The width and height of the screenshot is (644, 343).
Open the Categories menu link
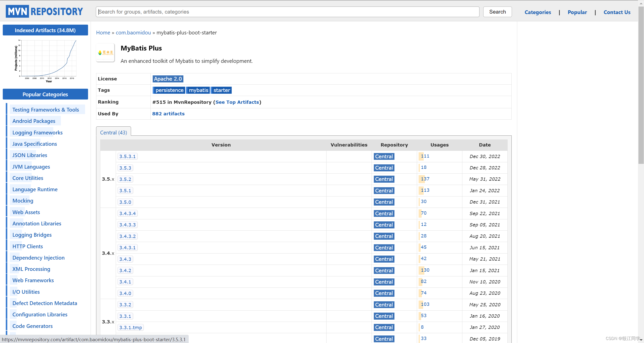pyautogui.click(x=538, y=12)
